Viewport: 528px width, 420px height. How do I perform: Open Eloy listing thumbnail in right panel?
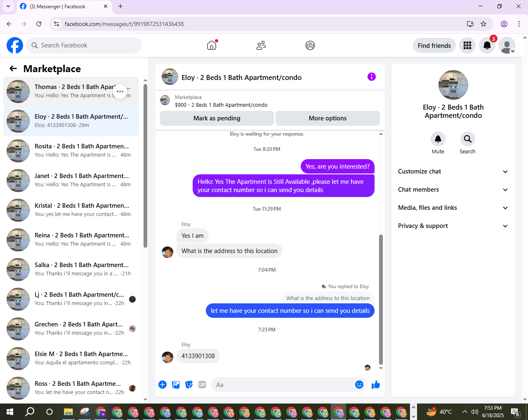click(453, 85)
